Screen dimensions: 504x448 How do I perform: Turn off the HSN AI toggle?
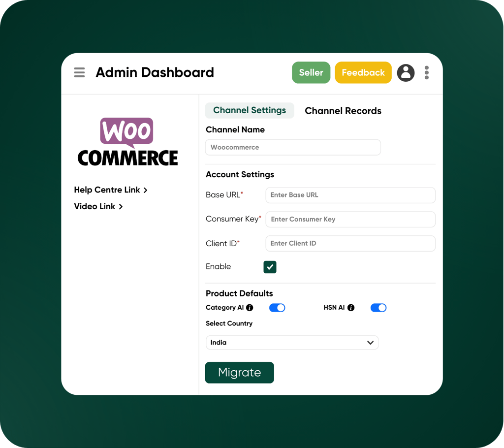tap(378, 308)
